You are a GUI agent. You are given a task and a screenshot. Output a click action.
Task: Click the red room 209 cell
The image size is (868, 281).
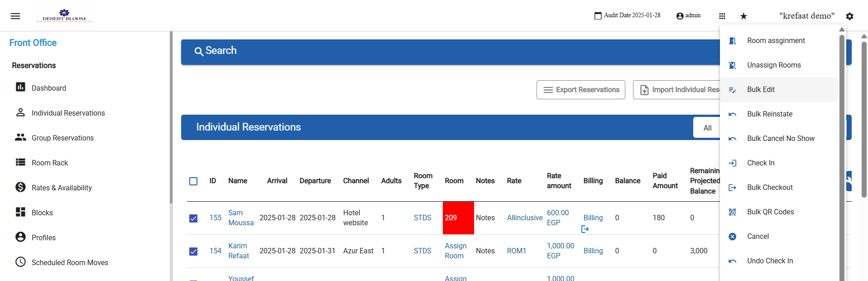(x=458, y=218)
